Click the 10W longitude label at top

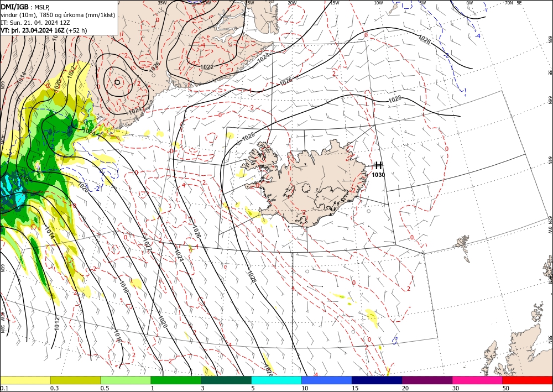click(378, 3)
